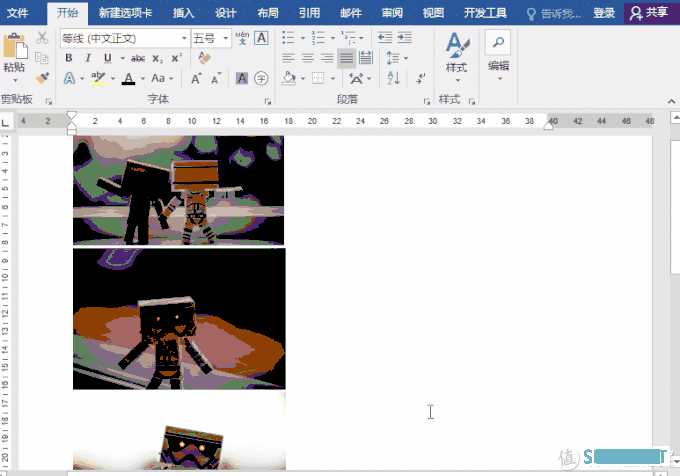The image size is (680, 476).
Task: Toggle Justify alignment
Action: tap(347, 58)
